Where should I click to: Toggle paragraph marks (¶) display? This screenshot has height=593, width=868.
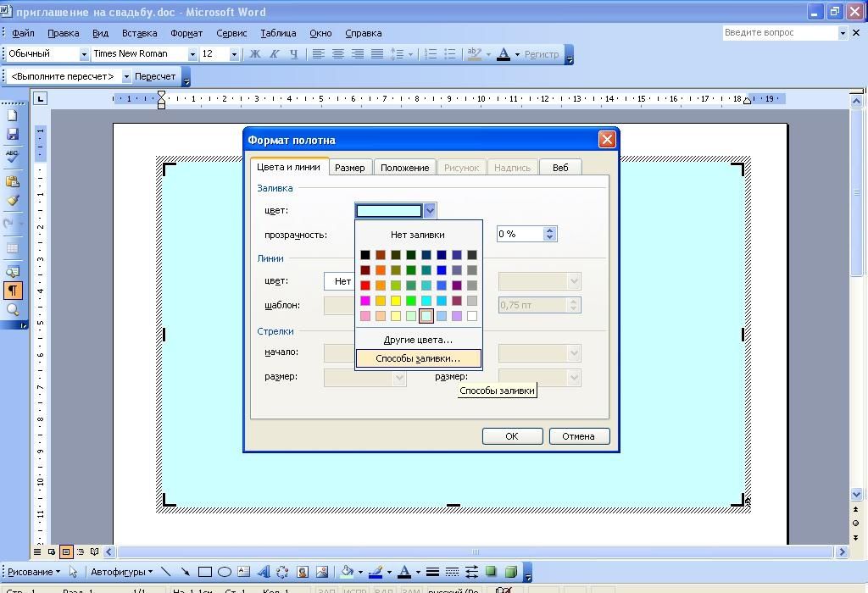click(x=13, y=291)
